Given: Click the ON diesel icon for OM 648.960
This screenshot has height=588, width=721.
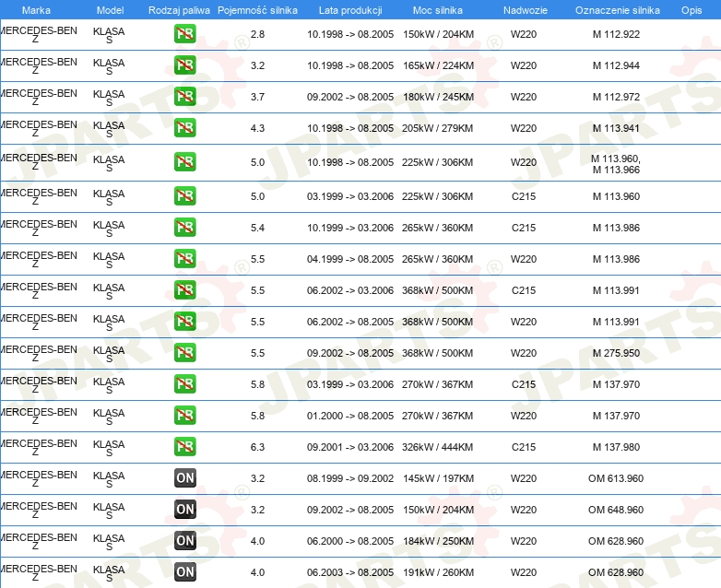Looking at the screenshot, I should tap(184, 510).
